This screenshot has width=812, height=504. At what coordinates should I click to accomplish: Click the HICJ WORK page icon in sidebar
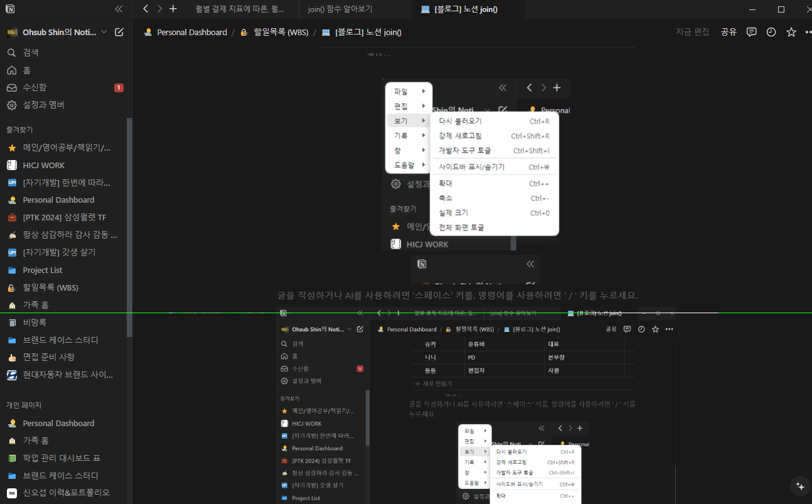coord(12,165)
